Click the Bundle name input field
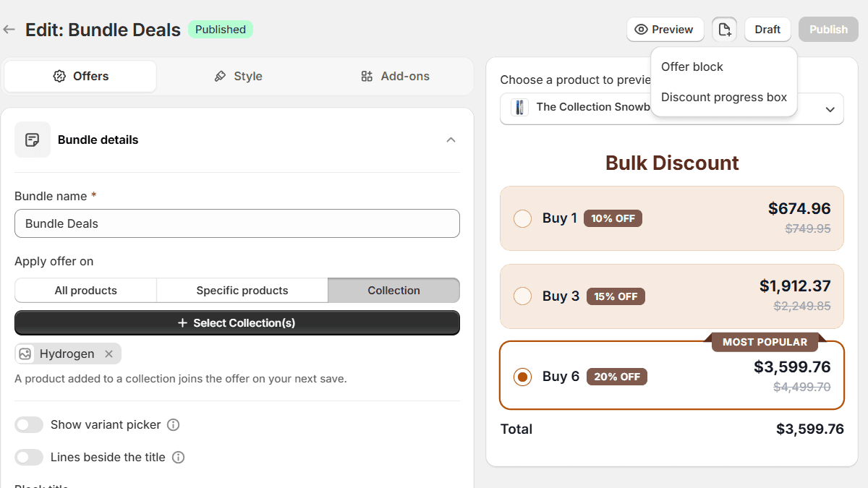Image resolution: width=868 pixels, height=488 pixels. tap(237, 223)
